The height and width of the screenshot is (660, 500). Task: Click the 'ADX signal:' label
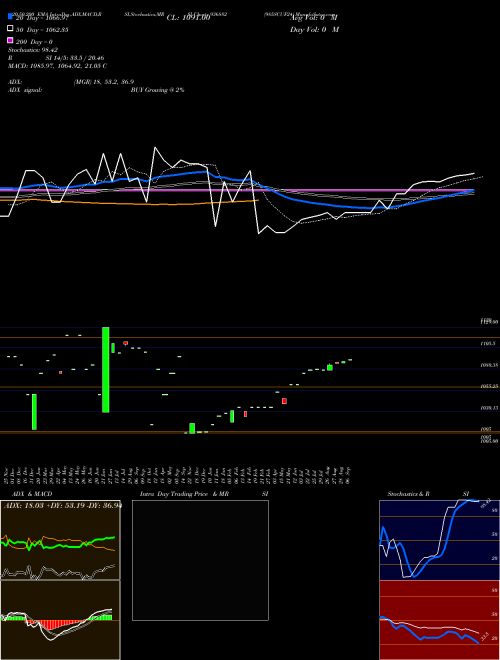point(25,90)
